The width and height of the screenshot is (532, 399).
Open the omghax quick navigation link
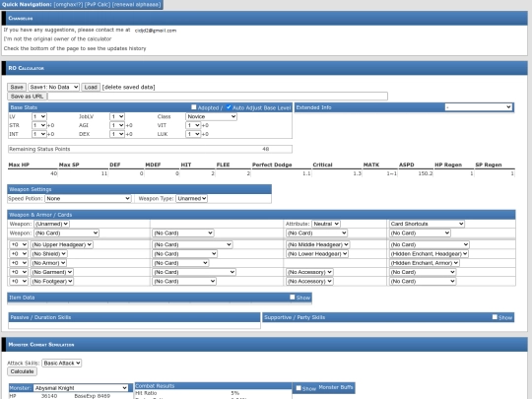(x=68, y=4)
